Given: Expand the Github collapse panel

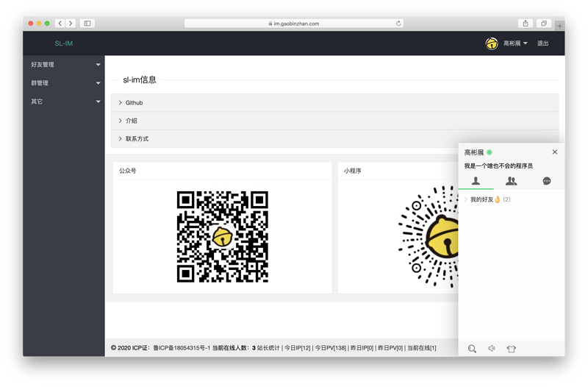Looking at the screenshot, I should [x=335, y=102].
